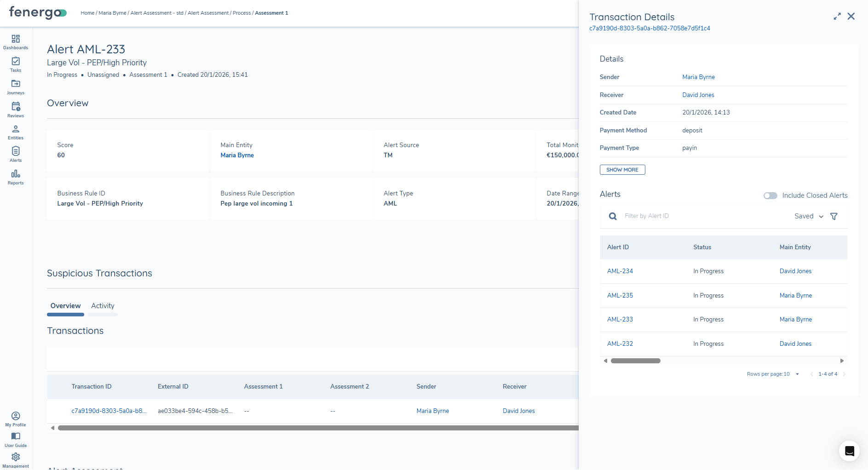Screen dimensions: 868x470
Task: Expand details with Show More
Action: coord(622,170)
